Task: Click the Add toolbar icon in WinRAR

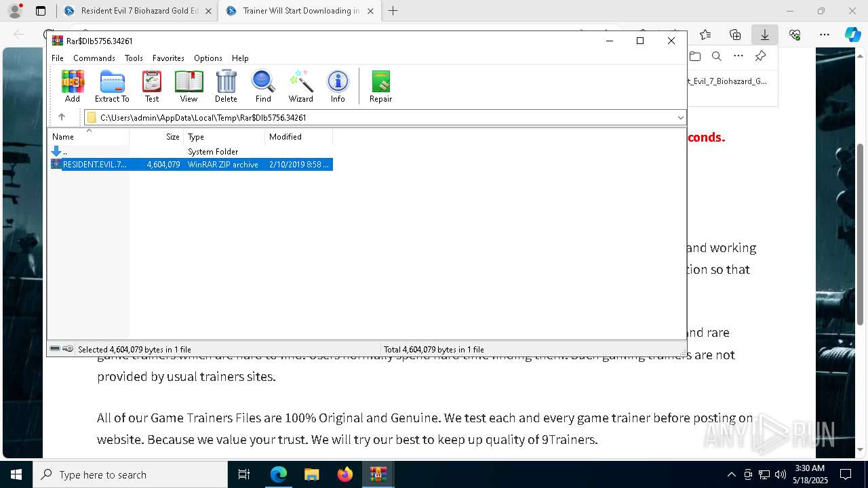Action: click(73, 86)
